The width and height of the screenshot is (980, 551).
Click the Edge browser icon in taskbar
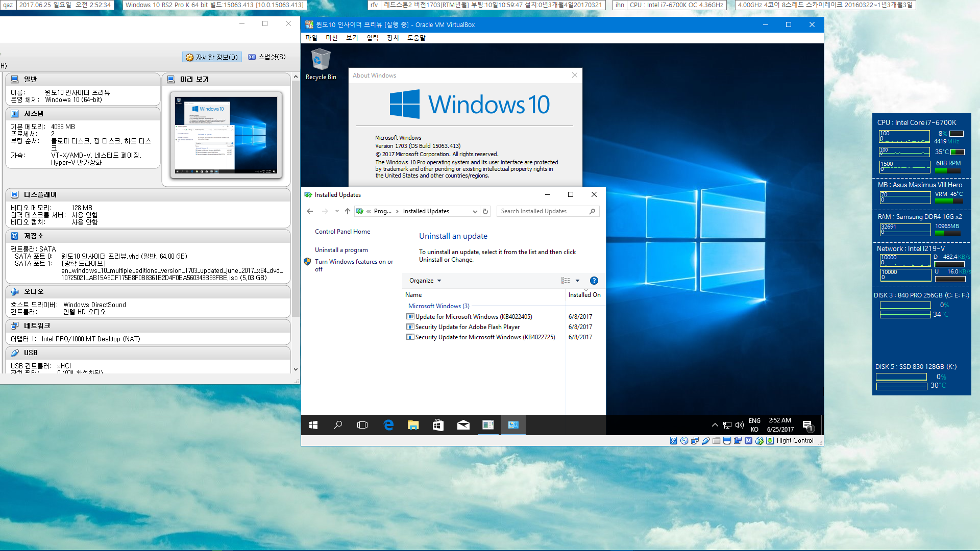(388, 424)
